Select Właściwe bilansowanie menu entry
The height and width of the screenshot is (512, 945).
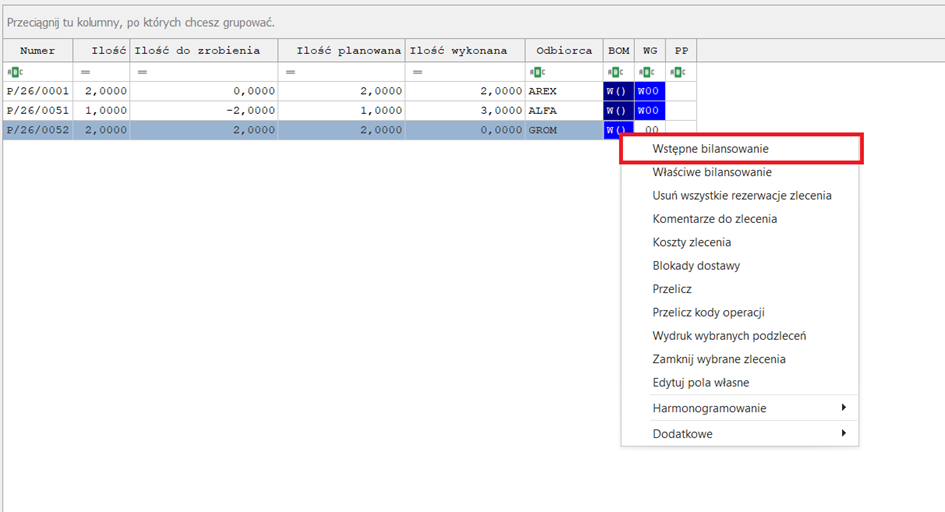click(711, 172)
